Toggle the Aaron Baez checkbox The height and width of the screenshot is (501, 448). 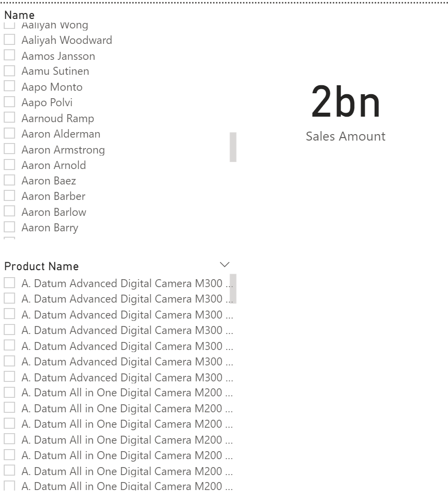[9, 180]
